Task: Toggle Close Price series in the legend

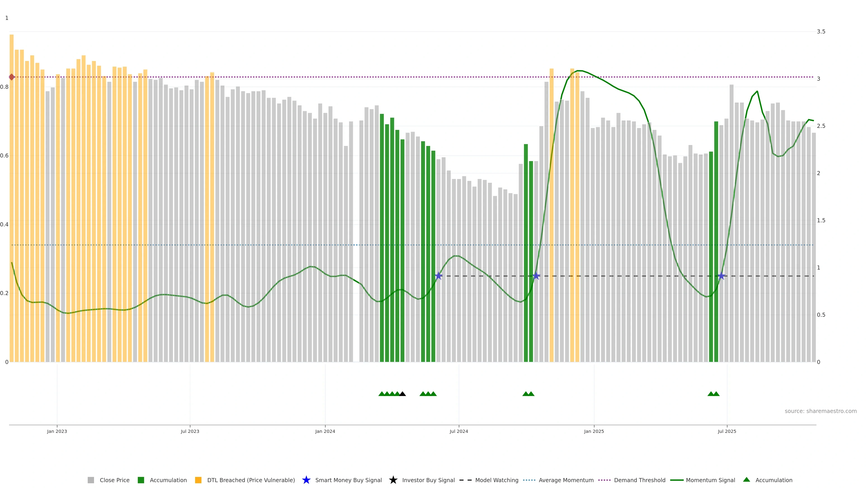Action: pyautogui.click(x=114, y=480)
